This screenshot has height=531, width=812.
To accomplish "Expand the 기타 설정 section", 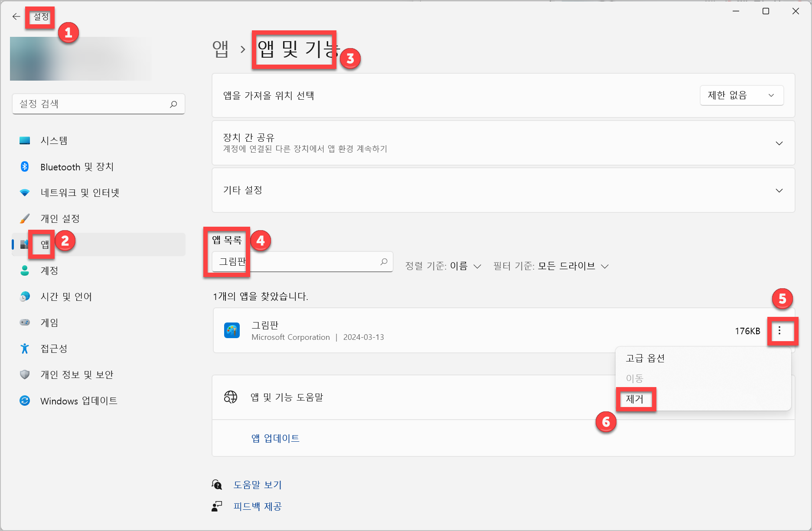I will click(x=503, y=190).
